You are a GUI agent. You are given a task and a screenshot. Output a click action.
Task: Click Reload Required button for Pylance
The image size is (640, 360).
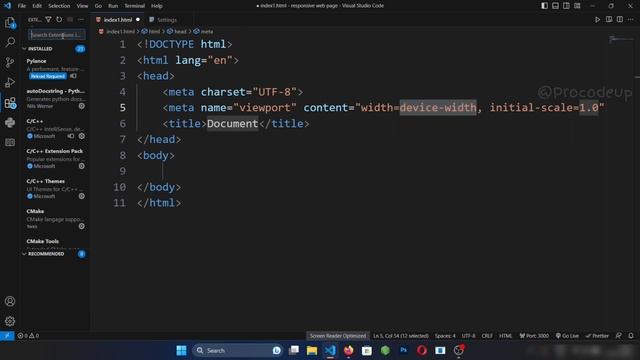(47, 76)
